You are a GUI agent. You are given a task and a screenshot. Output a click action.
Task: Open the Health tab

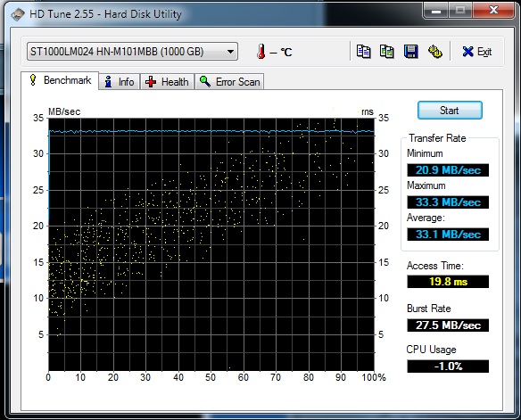(x=168, y=82)
